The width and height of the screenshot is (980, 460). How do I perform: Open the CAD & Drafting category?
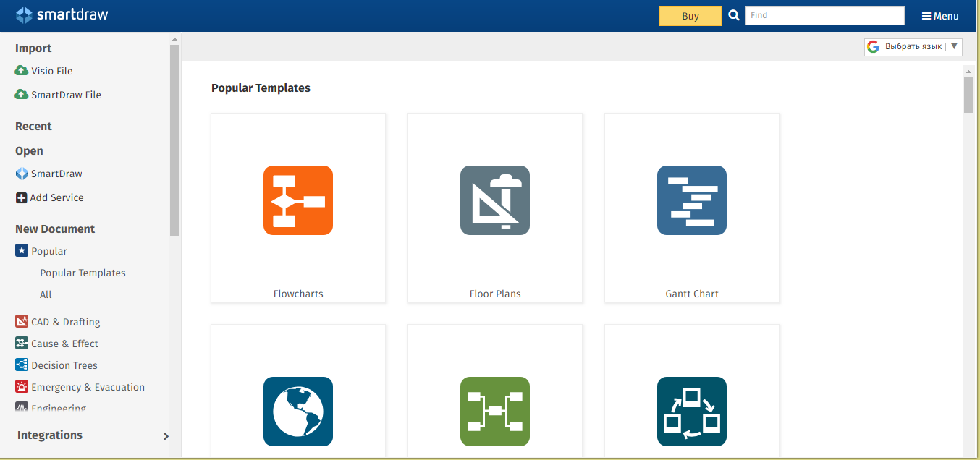coord(66,322)
